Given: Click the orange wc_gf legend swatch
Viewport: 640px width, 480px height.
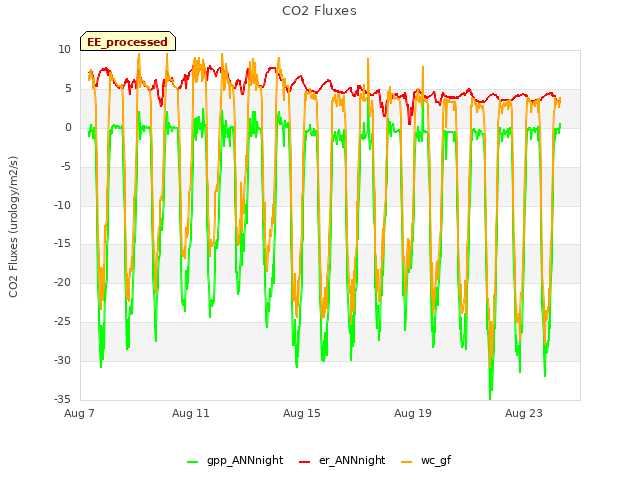Looking at the screenshot, I should click(407, 462).
